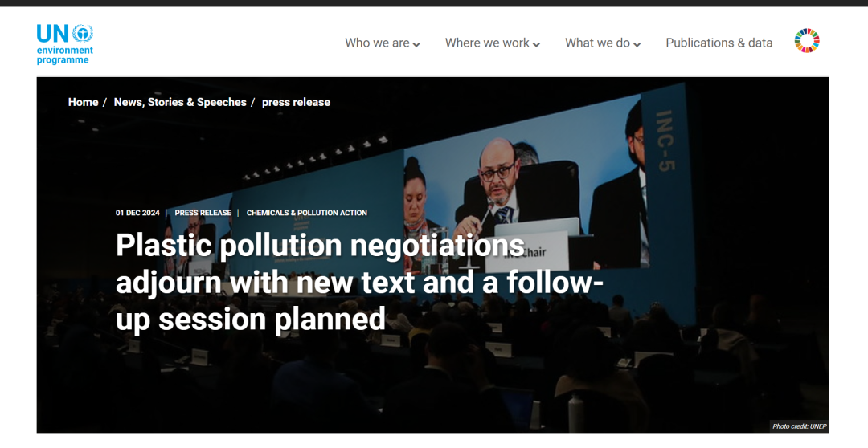Click the UN environment programme logo

click(x=65, y=44)
